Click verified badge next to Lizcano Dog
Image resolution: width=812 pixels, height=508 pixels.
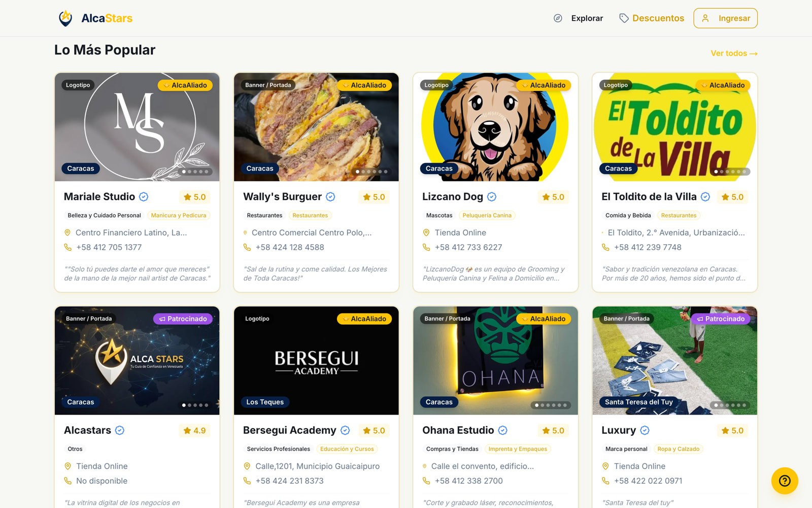(492, 197)
